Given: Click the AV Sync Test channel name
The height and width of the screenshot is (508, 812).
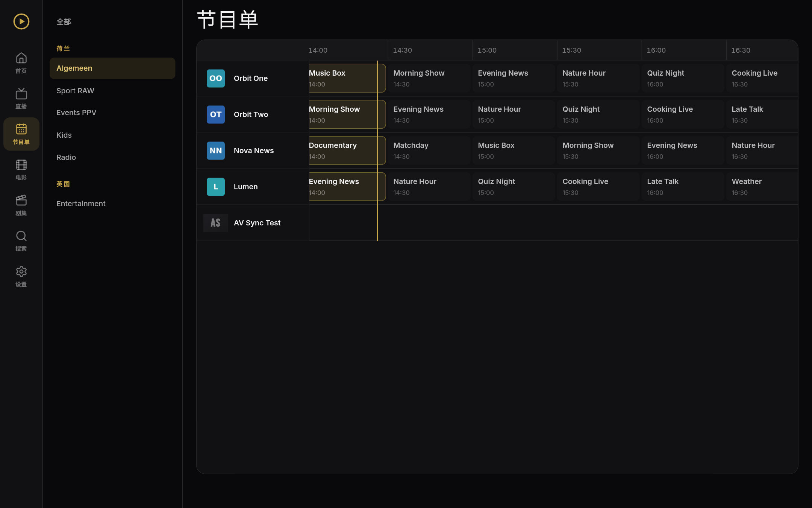Looking at the screenshot, I should (257, 223).
